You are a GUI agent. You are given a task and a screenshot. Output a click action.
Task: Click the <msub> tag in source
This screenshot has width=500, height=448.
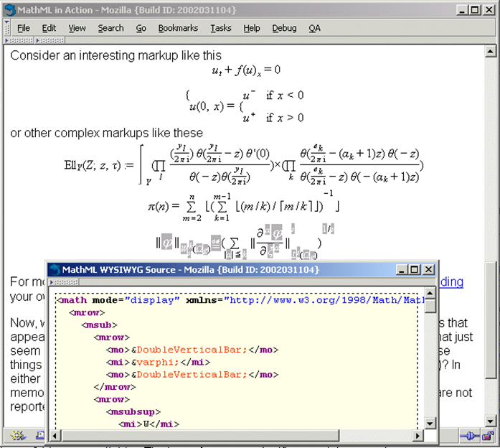point(99,325)
